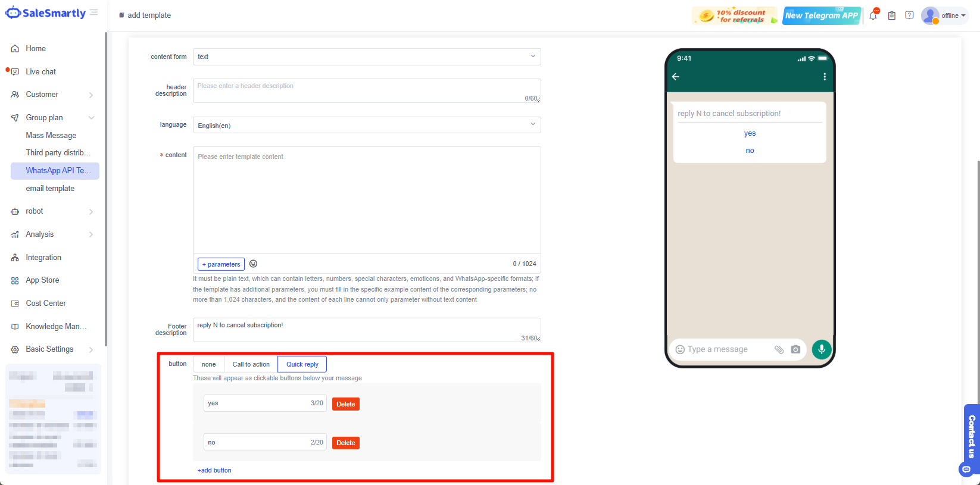Tap the 'no' button in phone preview
Viewport: 980px width, 485px height.
pos(750,151)
